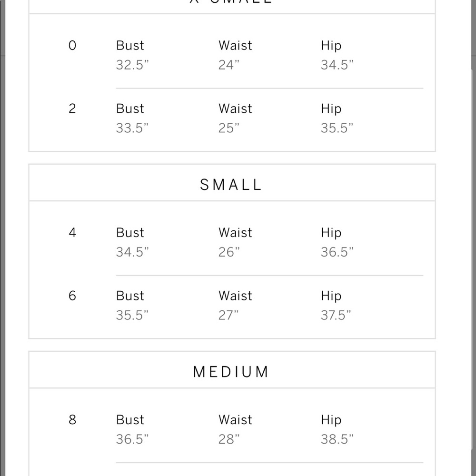Image resolution: width=476 pixels, height=476 pixels.
Task: Click the 25" waist value
Action: pos(229,128)
